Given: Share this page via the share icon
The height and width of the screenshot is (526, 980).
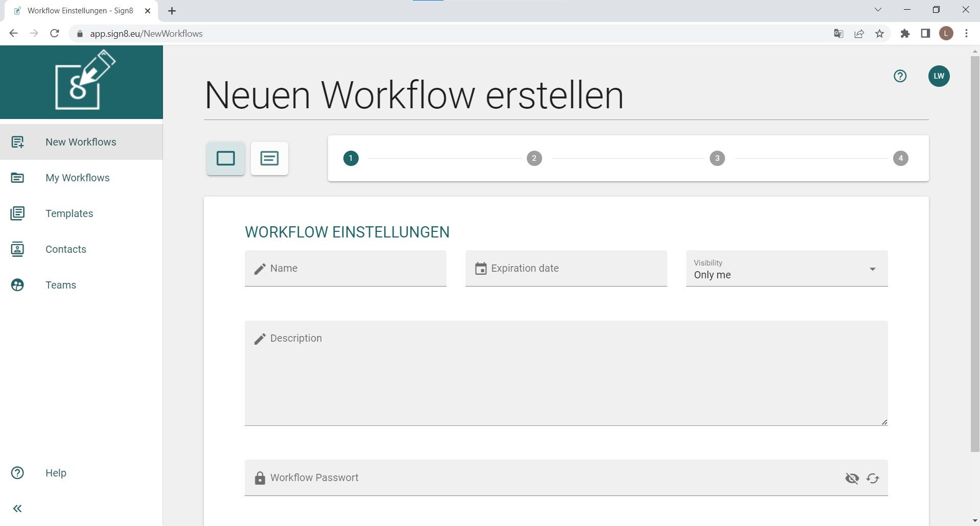Looking at the screenshot, I should 859,34.
